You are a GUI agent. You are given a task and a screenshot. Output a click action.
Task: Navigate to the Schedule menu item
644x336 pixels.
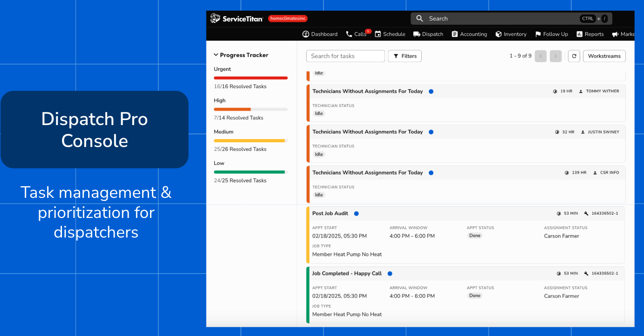click(x=390, y=34)
